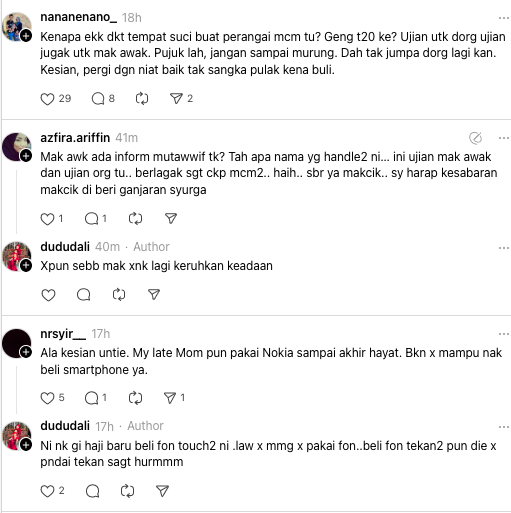The width and height of the screenshot is (511, 513).
Task: Follow azfira.ariffin via avatar plus badge
Action: 26,155
